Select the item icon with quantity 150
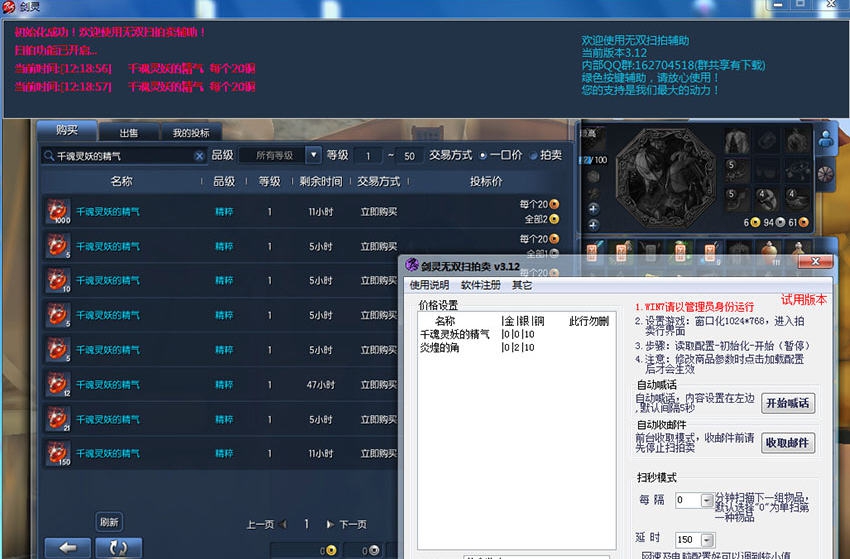The image size is (850, 559). (x=58, y=453)
